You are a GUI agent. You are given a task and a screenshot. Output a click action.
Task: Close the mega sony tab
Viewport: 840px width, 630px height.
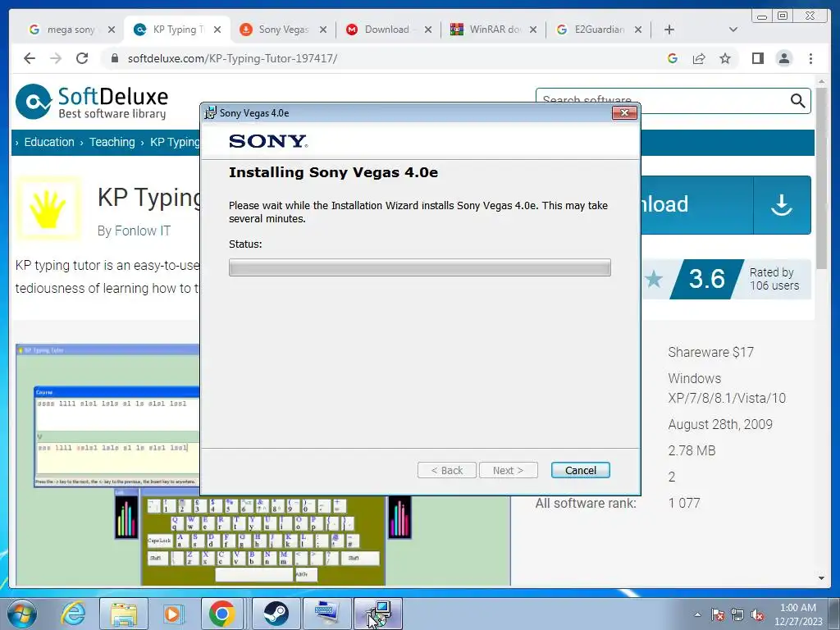[x=112, y=30]
